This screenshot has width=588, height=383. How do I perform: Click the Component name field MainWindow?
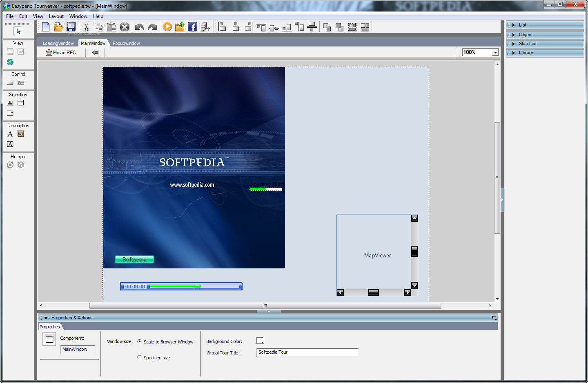[x=78, y=350]
